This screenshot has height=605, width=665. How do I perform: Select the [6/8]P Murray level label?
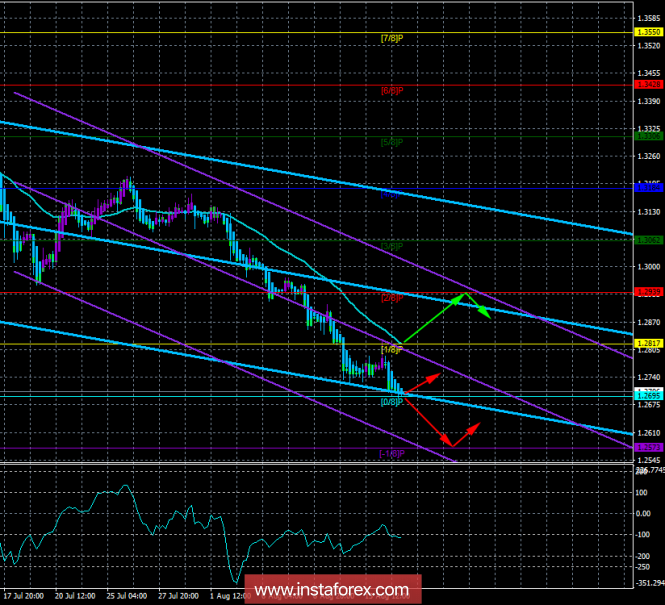392,90
